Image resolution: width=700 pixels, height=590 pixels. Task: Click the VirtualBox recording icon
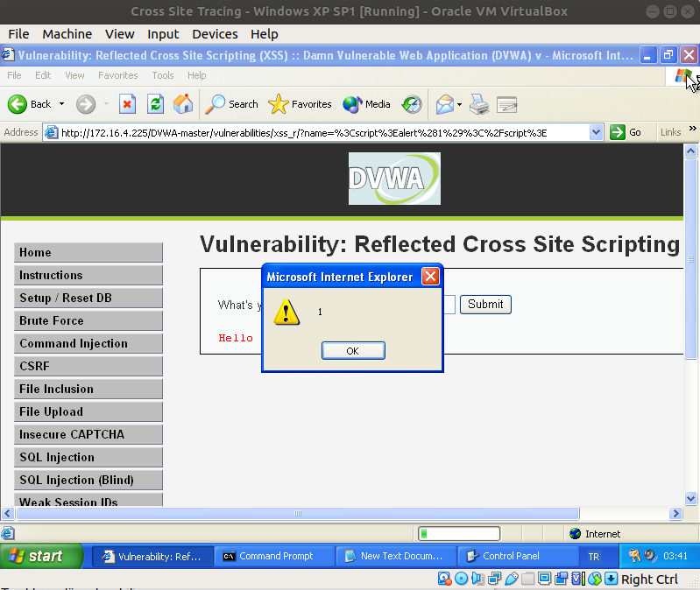click(562, 579)
